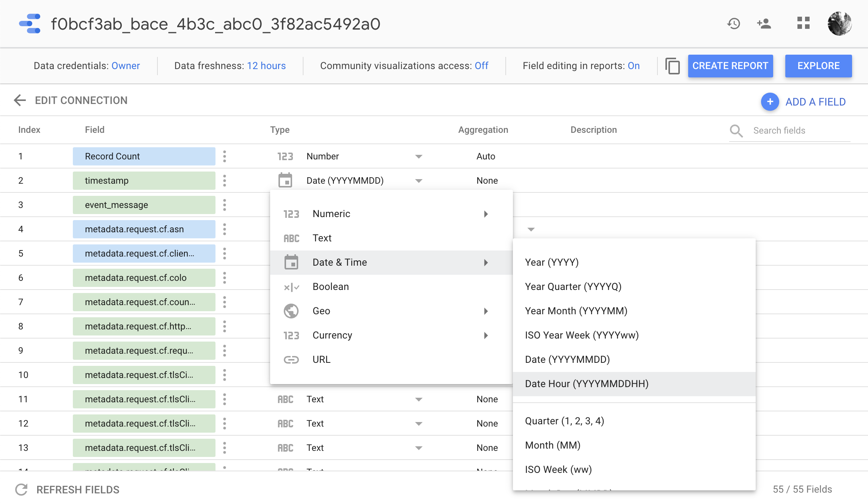This screenshot has width=868, height=504.
Task: Open three-dot menu for metadata.request.cf.colo
Action: click(225, 278)
